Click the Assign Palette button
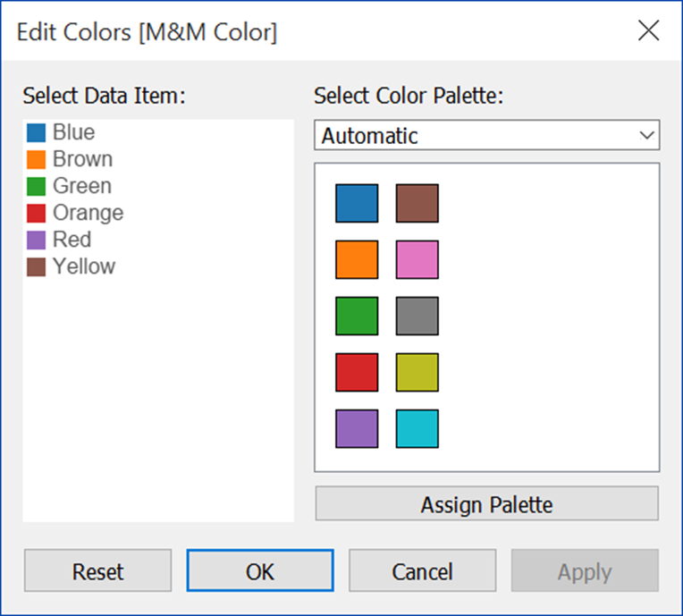The image size is (683, 616). 486,503
